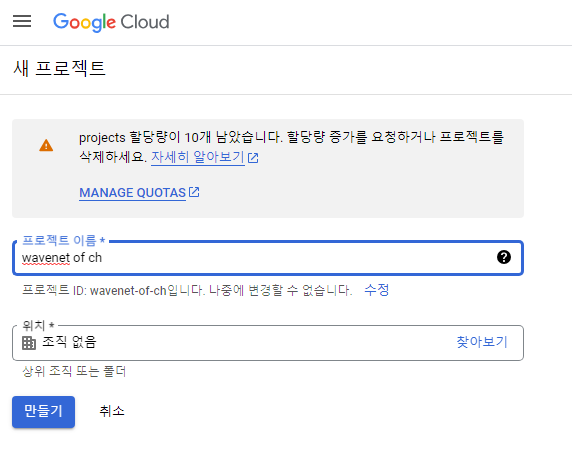Click 찾아보기 to browse locations

482,342
